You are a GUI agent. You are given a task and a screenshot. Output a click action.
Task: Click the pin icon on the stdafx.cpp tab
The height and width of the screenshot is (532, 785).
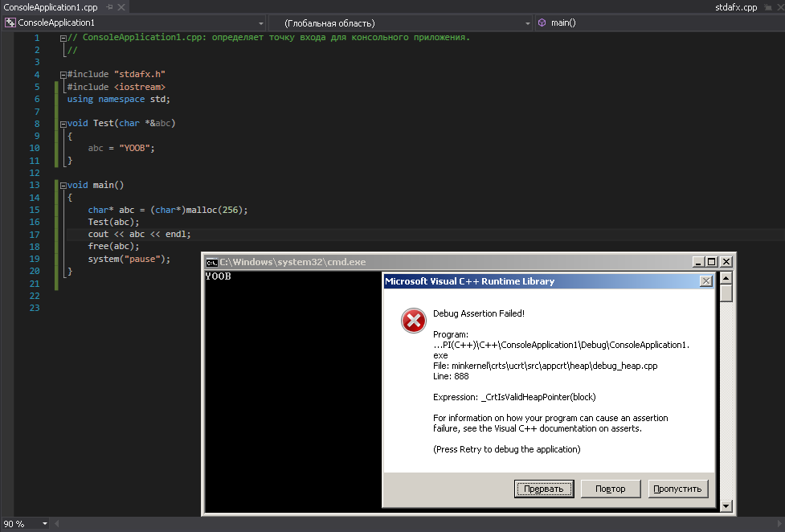pyautogui.click(x=767, y=7)
